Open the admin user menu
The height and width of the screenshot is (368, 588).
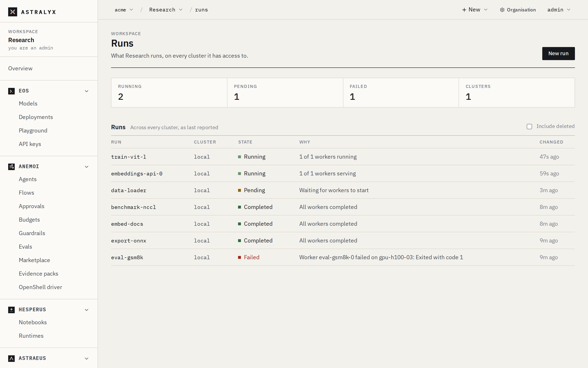click(559, 10)
